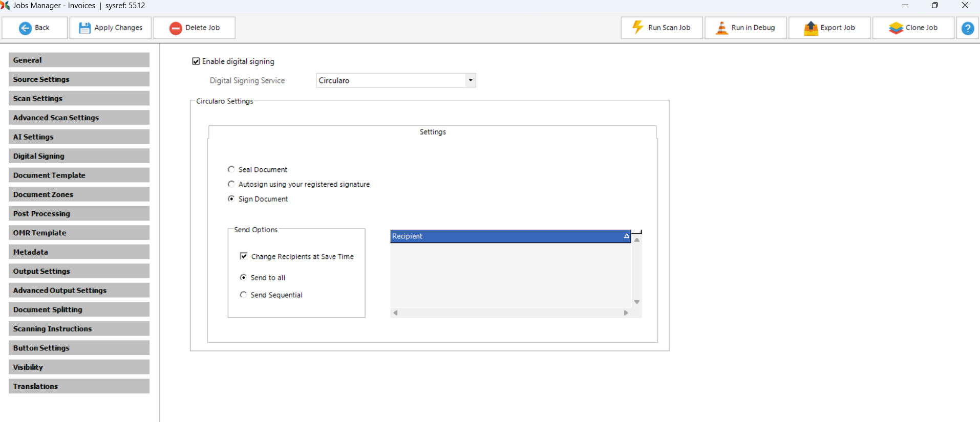Image resolution: width=980 pixels, height=422 pixels.
Task: Uncheck Enable digital signing checkbox
Action: click(196, 61)
